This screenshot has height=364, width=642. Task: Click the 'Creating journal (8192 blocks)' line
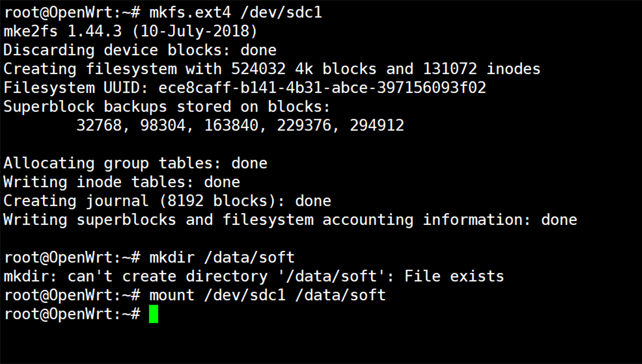[167, 201]
